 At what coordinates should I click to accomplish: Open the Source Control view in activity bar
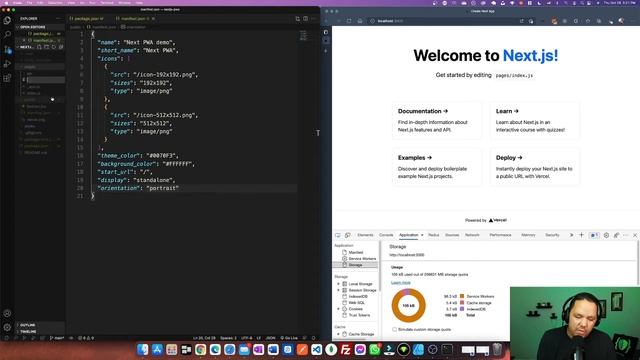click(7, 49)
